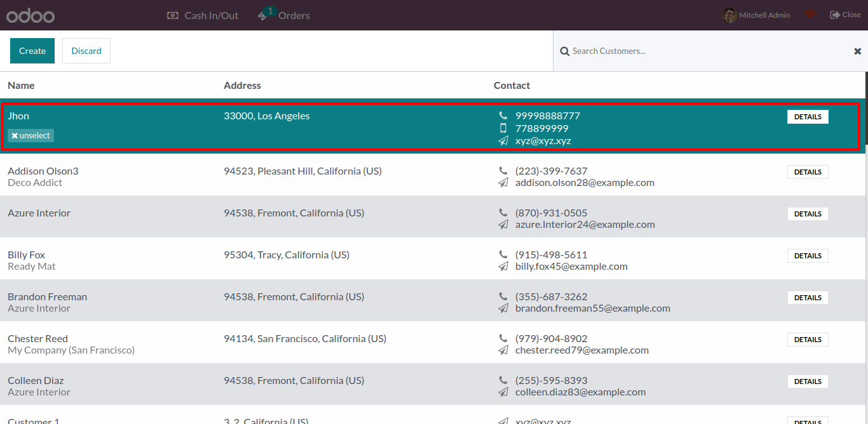The image size is (868, 424).
Task: Click company label My Company (San Francisco)
Action: click(x=71, y=350)
